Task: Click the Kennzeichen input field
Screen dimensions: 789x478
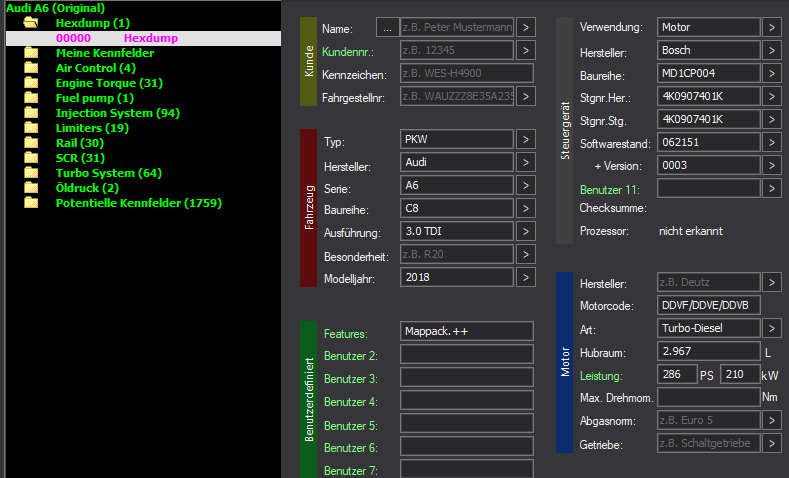Action: 467,73
